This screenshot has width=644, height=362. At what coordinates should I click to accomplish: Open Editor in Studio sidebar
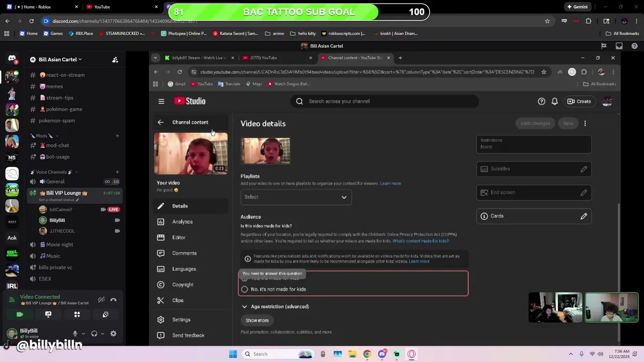pos(191,237)
